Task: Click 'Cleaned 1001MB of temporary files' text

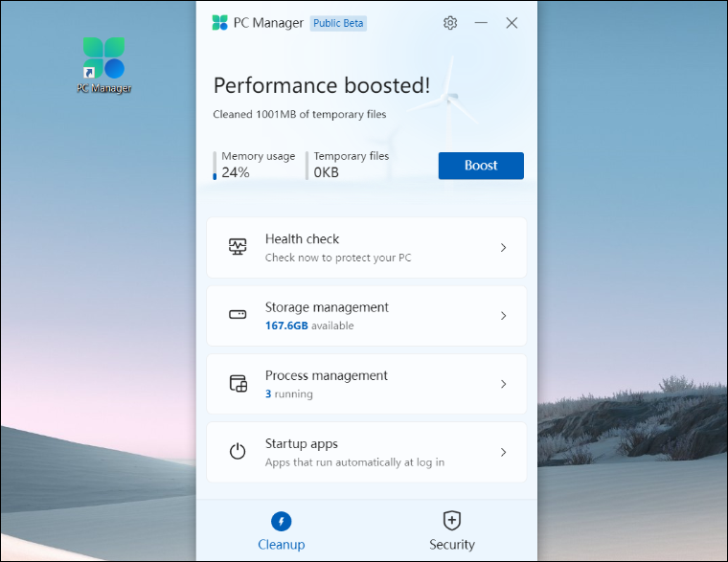Action: click(x=300, y=114)
